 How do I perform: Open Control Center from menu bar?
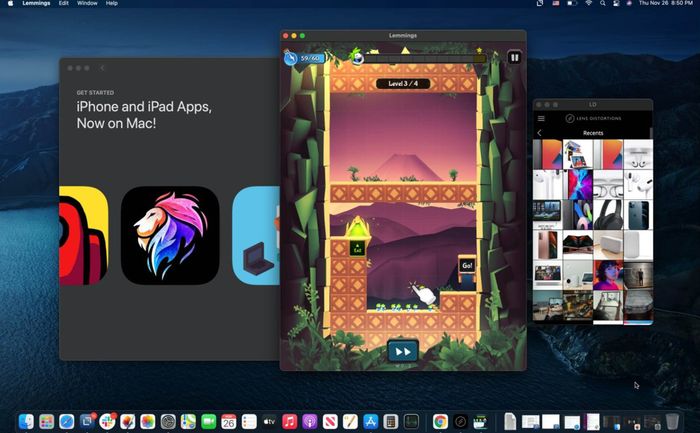click(616, 3)
